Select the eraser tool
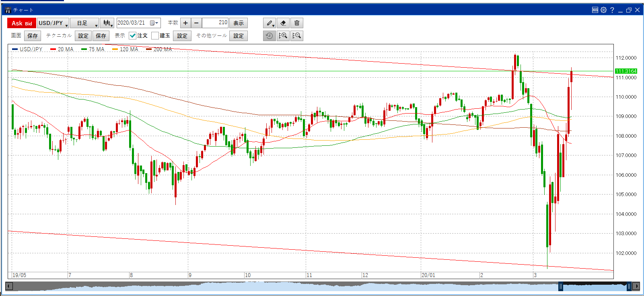The height and width of the screenshot is (296, 644). (283, 23)
